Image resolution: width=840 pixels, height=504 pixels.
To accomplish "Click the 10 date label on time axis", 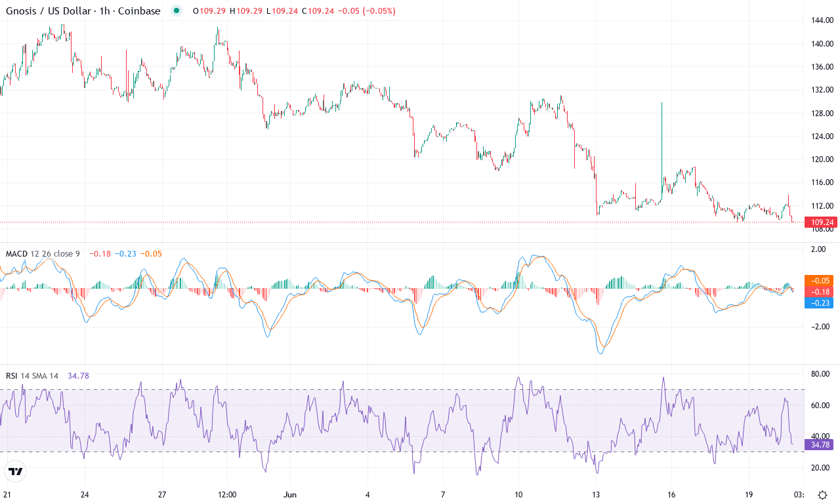I will coord(518,494).
